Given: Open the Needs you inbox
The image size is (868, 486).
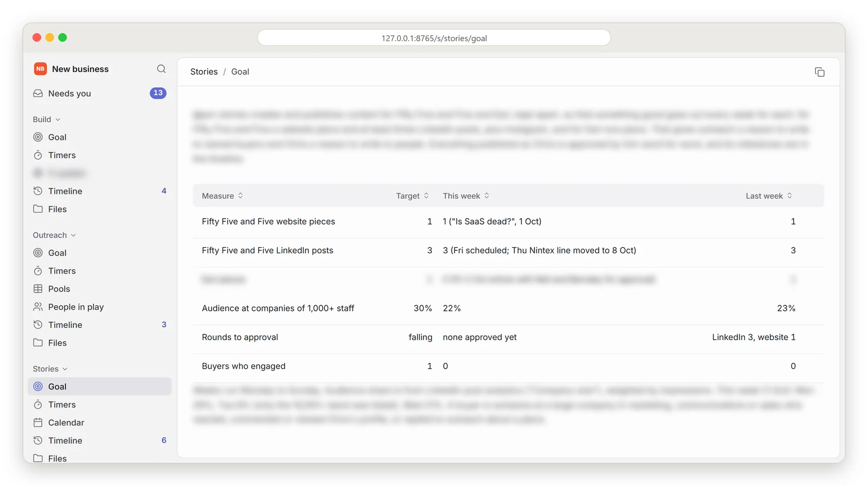Looking at the screenshot, I should [x=100, y=93].
